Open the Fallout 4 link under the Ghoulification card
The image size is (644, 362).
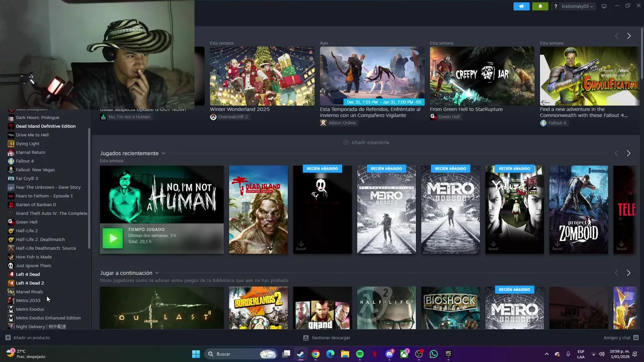(553, 123)
